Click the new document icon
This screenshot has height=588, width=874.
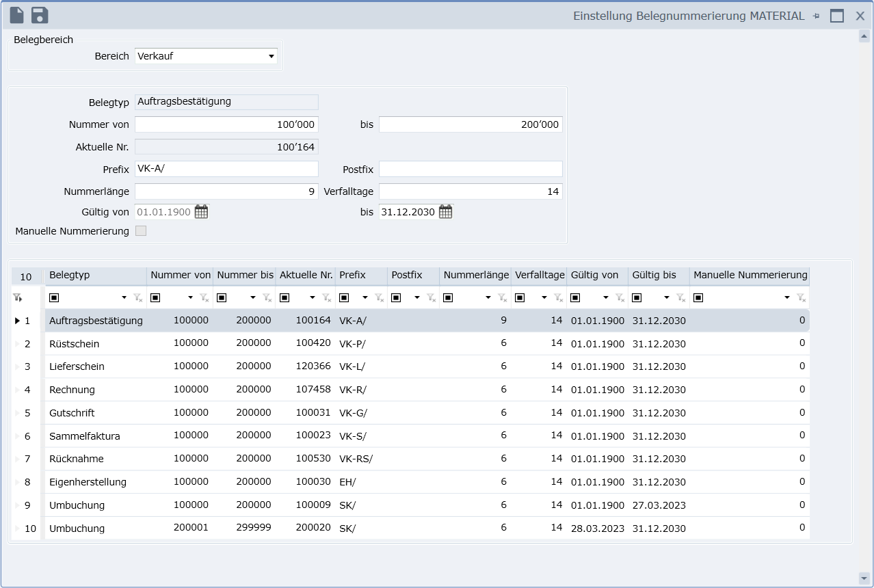click(16, 15)
